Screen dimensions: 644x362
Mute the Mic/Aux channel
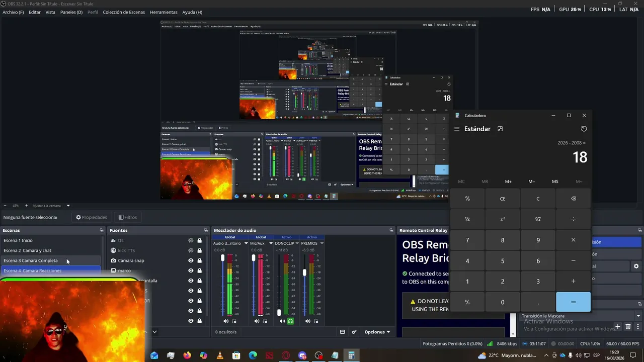[x=257, y=321]
